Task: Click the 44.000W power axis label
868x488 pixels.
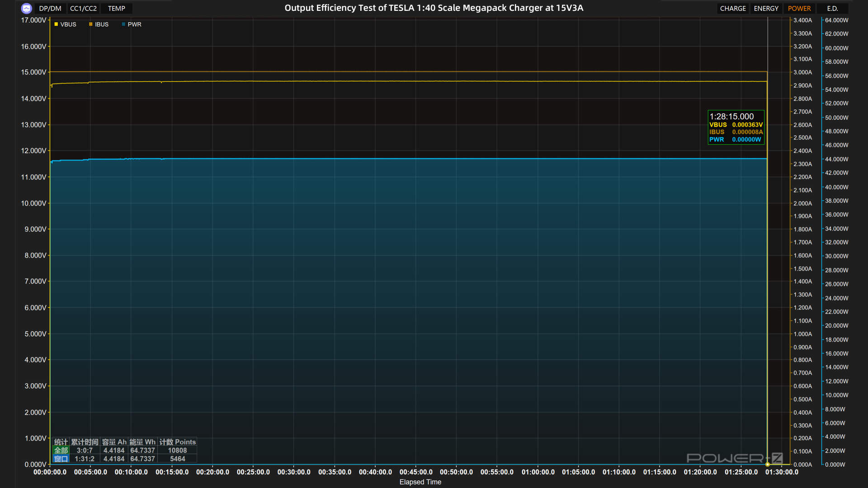Action: click(x=836, y=159)
